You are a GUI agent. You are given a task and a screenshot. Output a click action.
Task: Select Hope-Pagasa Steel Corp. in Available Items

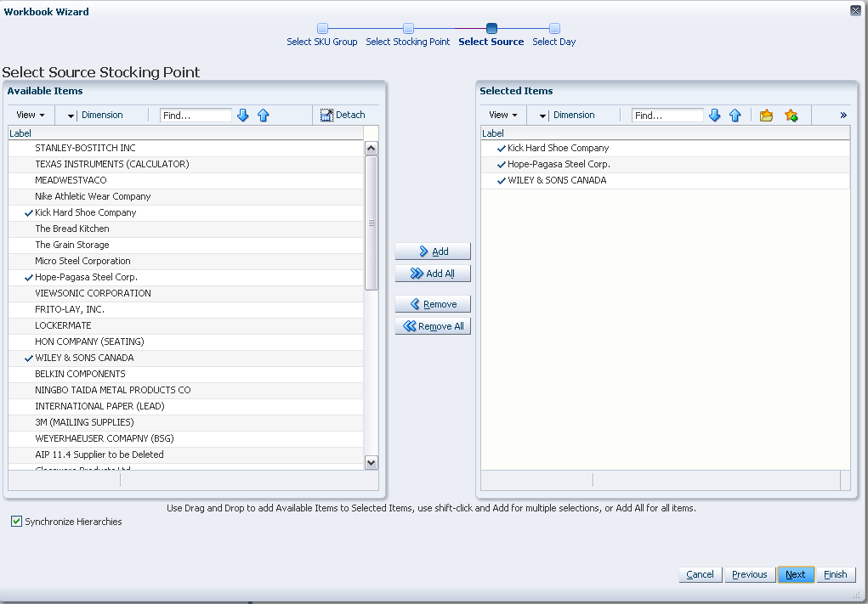pos(185,277)
